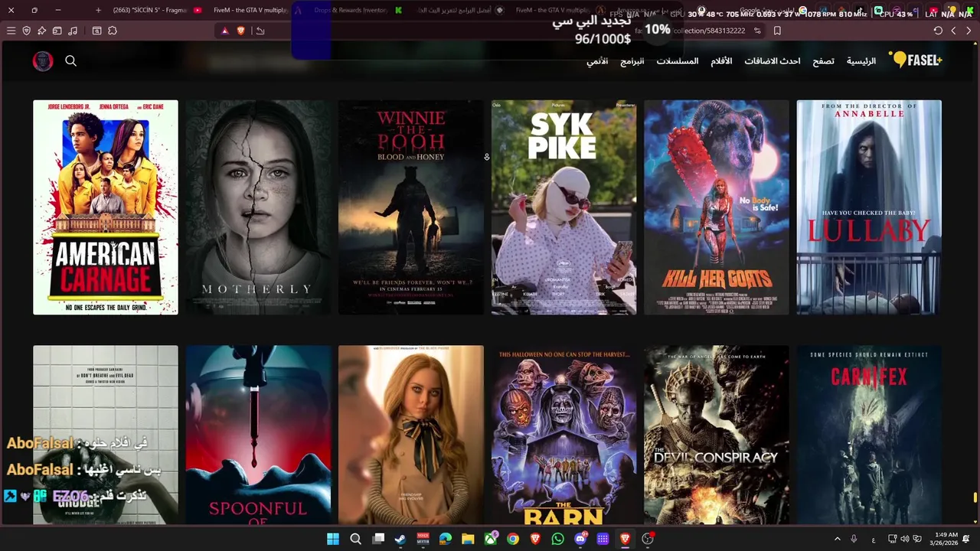Open the Syk Pike movie poster
This screenshot has width=980, height=551.
(x=563, y=207)
